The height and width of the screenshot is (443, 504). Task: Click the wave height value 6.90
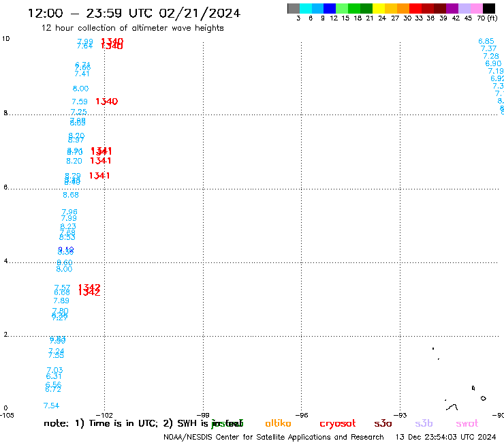[x=493, y=63]
